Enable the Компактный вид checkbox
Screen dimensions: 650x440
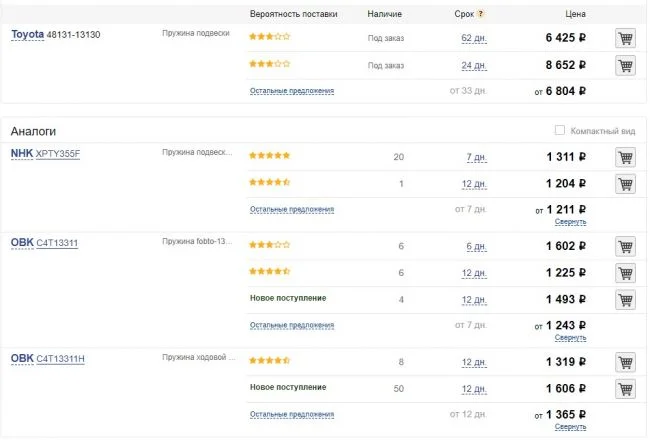click(559, 131)
